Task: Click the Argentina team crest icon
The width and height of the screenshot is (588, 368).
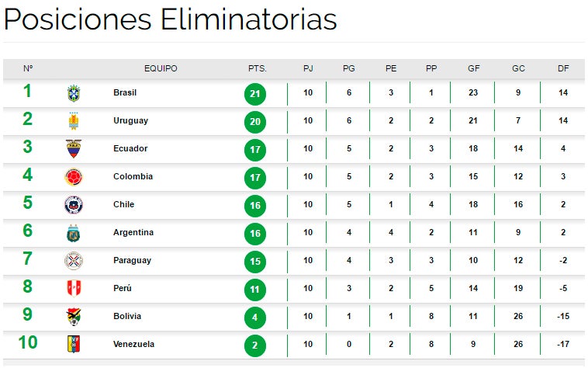Action: point(74,233)
